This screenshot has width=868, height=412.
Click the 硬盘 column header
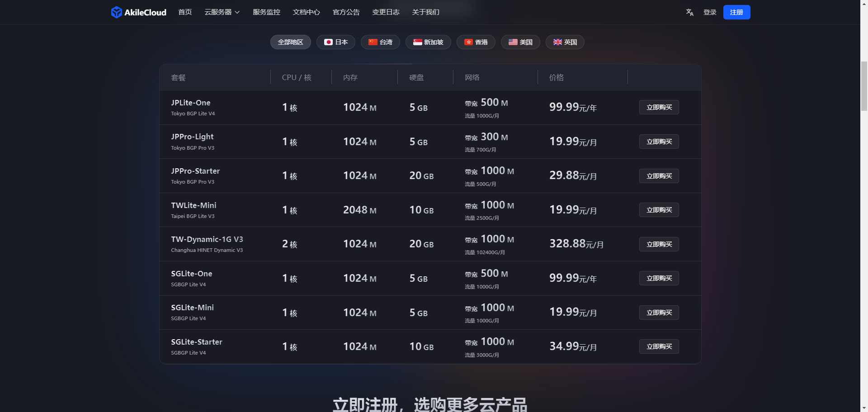(x=416, y=77)
